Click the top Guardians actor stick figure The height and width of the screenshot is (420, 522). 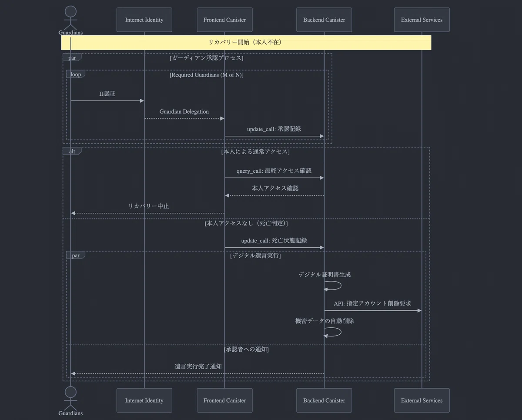tap(70, 17)
